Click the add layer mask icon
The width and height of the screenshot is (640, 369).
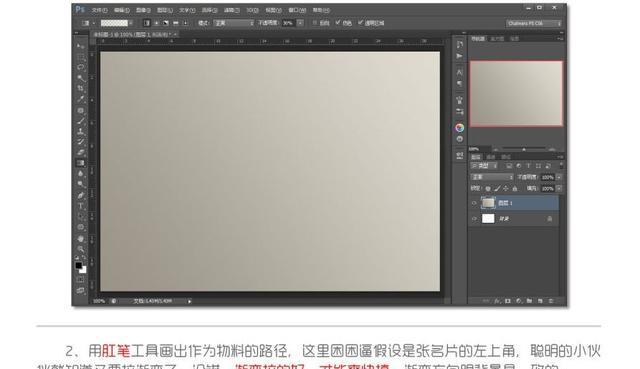coord(508,301)
